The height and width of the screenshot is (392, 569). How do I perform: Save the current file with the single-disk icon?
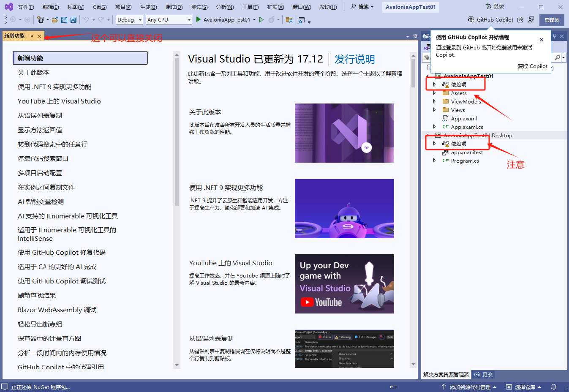click(x=64, y=20)
